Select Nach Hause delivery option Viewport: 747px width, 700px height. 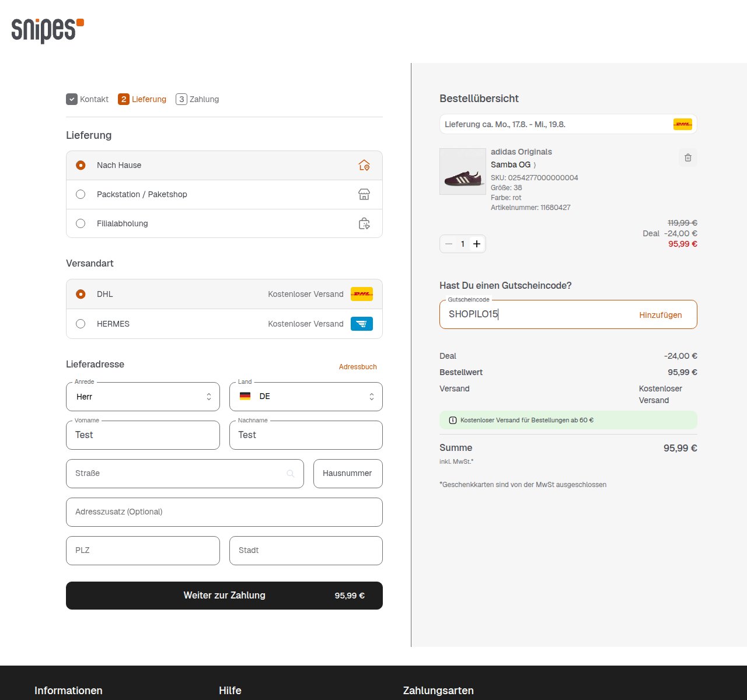224,166
